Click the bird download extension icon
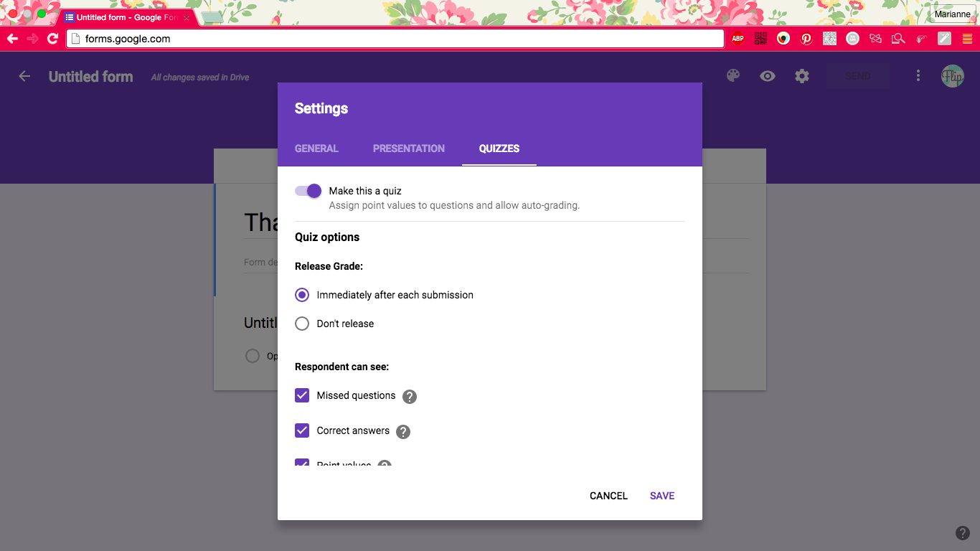980x551 pixels. pos(921,39)
